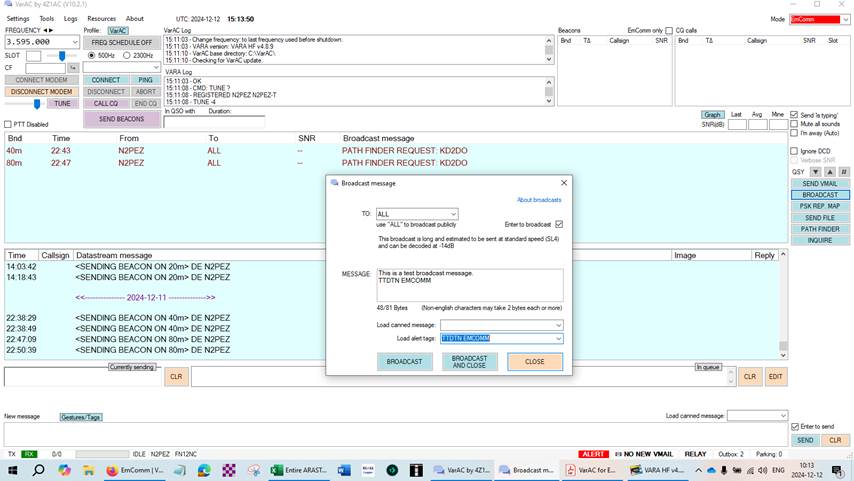
Task: Select the 2300Hz bandwidth radio button
Action: (126, 55)
